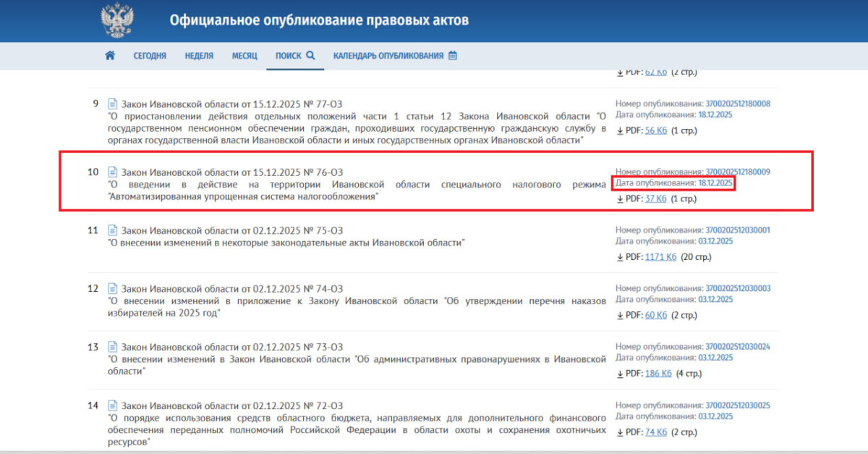Download the 1171 Кб PDF
This screenshot has height=454, width=868.
point(660,256)
